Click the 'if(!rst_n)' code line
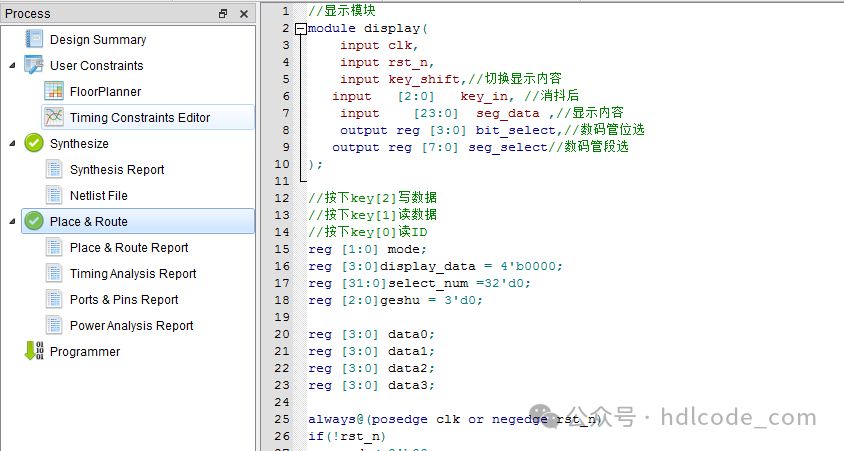 347,436
